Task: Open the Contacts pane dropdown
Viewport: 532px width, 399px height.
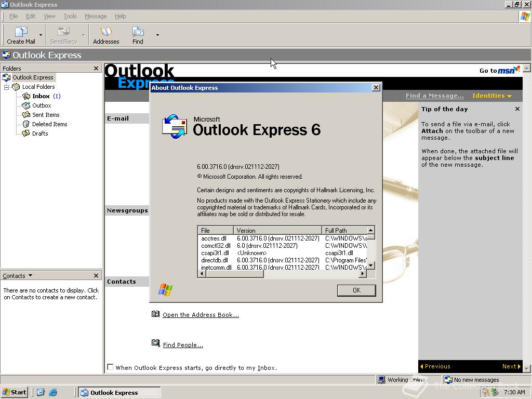Action: [x=30, y=275]
